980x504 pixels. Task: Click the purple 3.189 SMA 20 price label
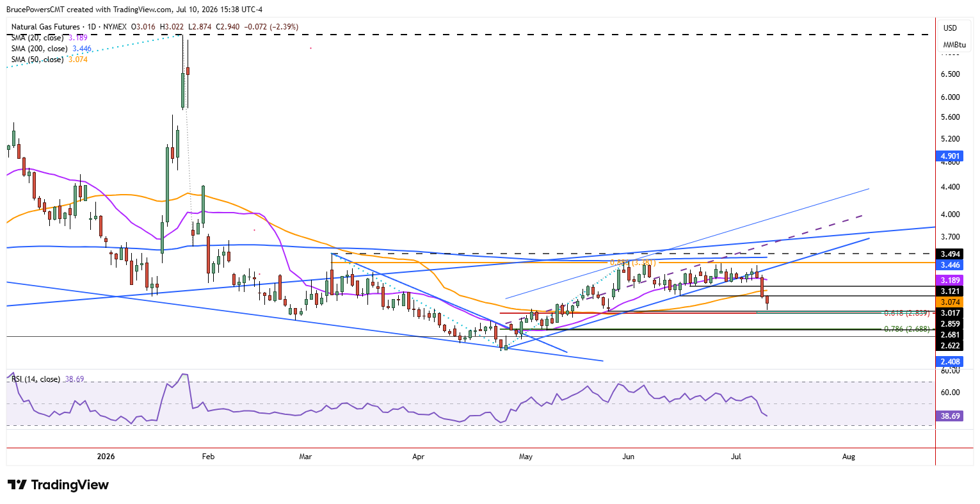(949, 280)
